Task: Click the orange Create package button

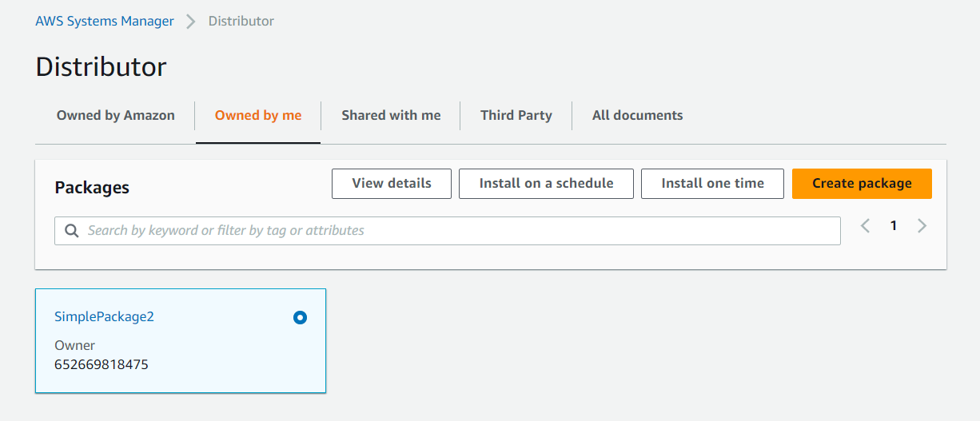Action: tap(862, 184)
